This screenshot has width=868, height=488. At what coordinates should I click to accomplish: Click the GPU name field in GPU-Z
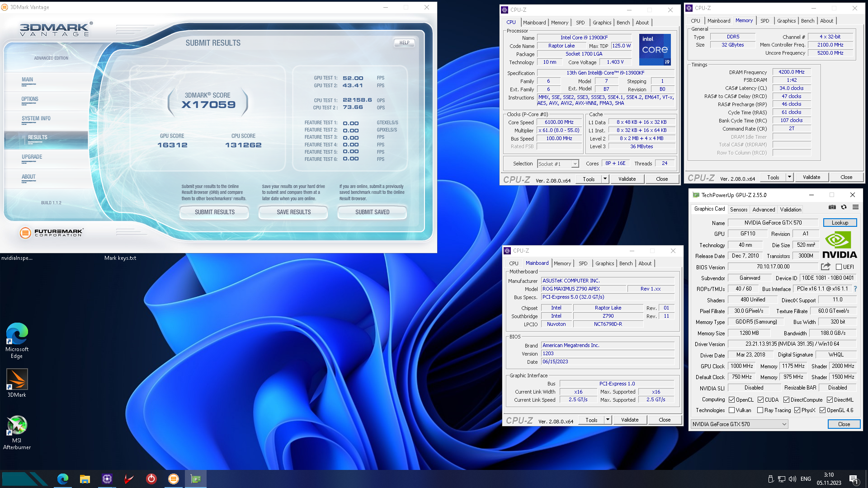coord(773,223)
